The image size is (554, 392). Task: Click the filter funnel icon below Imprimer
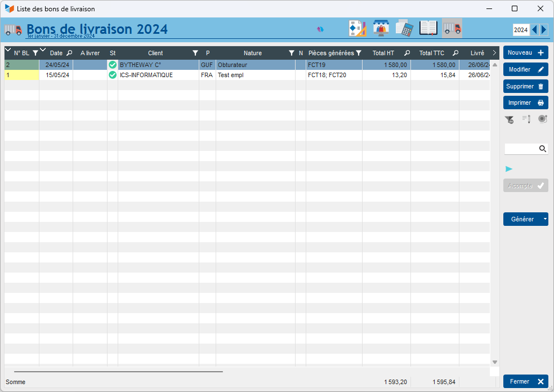(509, 119)
